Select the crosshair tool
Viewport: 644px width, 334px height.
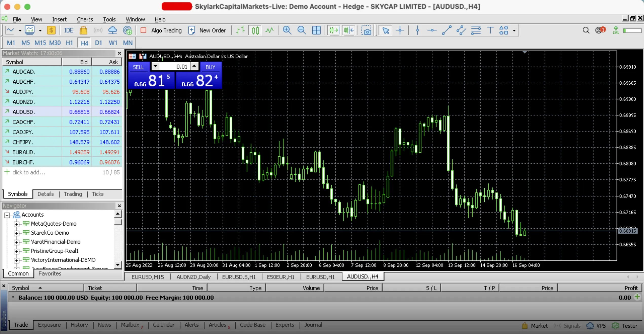(x=400, y=30)
